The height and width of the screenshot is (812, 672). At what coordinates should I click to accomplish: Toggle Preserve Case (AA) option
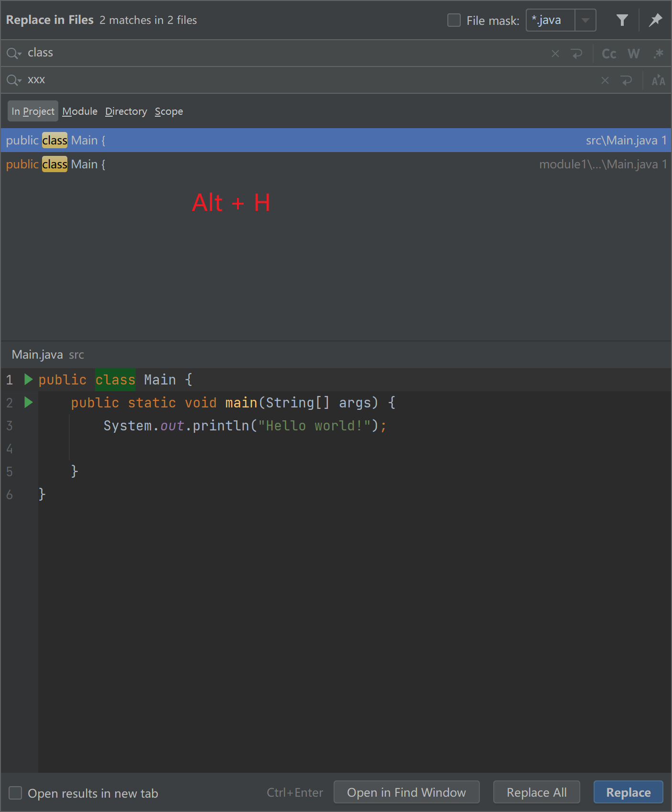(658, 80)
